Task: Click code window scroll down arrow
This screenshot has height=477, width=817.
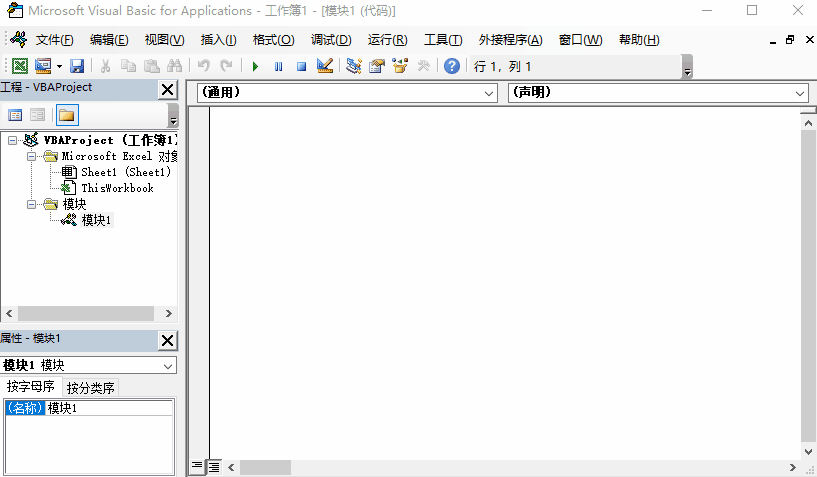Action: coord(808,452)
